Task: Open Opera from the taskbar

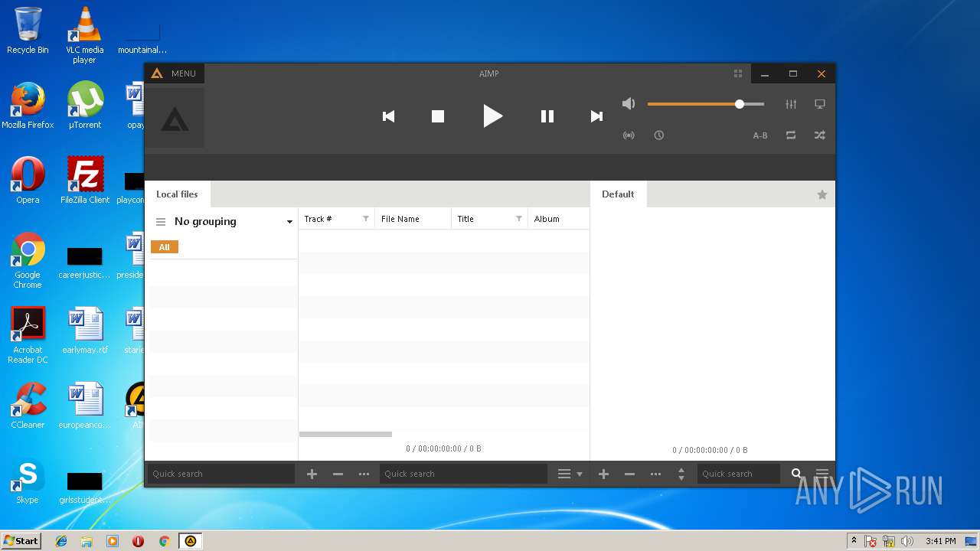Action: pyautogui.click(x=138, y=541)
